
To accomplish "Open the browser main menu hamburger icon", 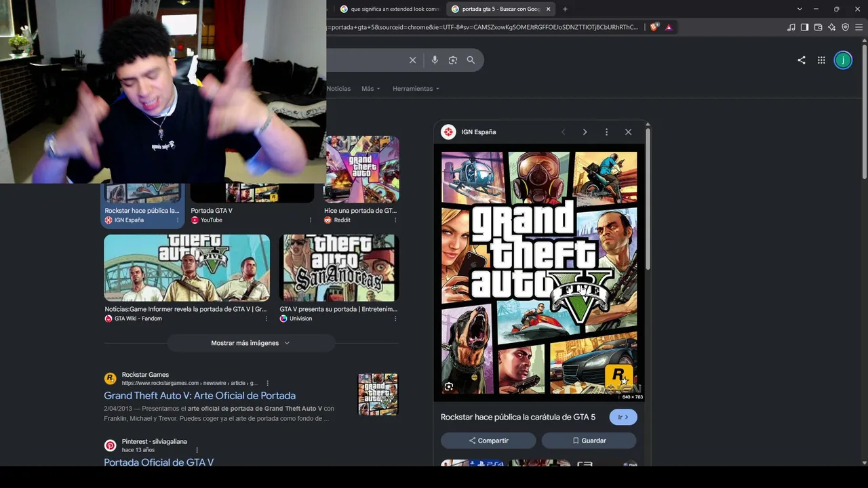I will pos(859,27).
